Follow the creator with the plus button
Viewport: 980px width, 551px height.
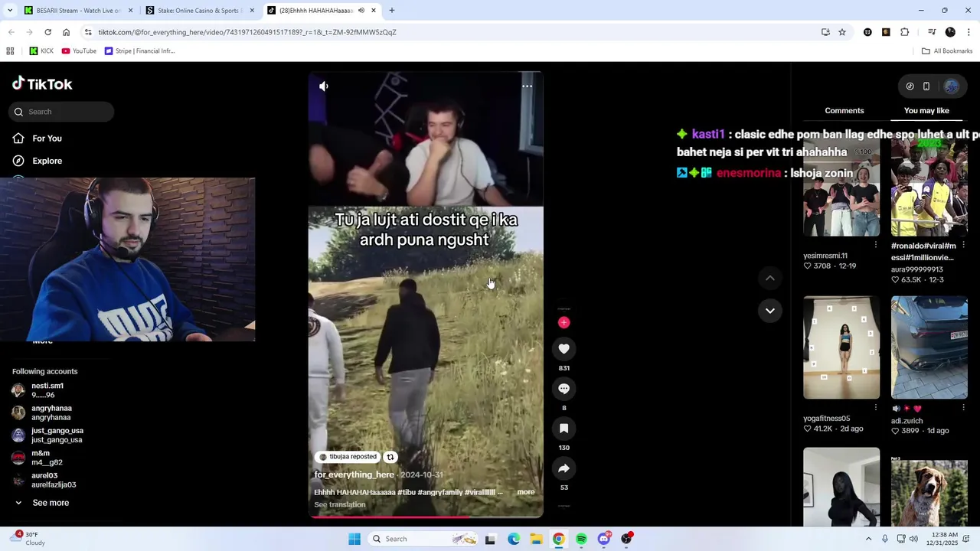pos(563,322)
